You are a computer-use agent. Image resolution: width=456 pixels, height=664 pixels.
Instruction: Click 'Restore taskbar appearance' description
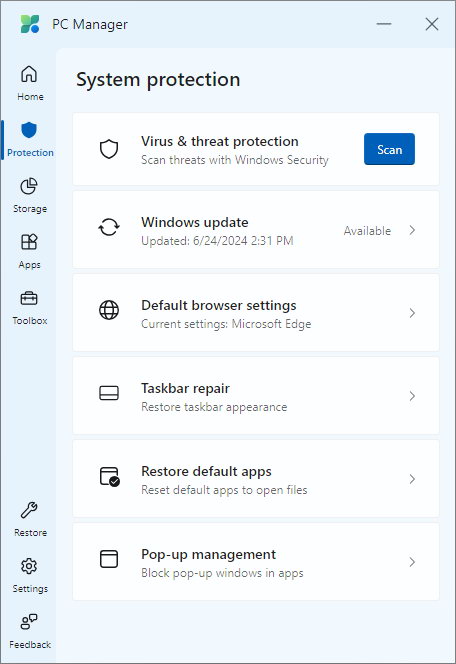(214, 407)
